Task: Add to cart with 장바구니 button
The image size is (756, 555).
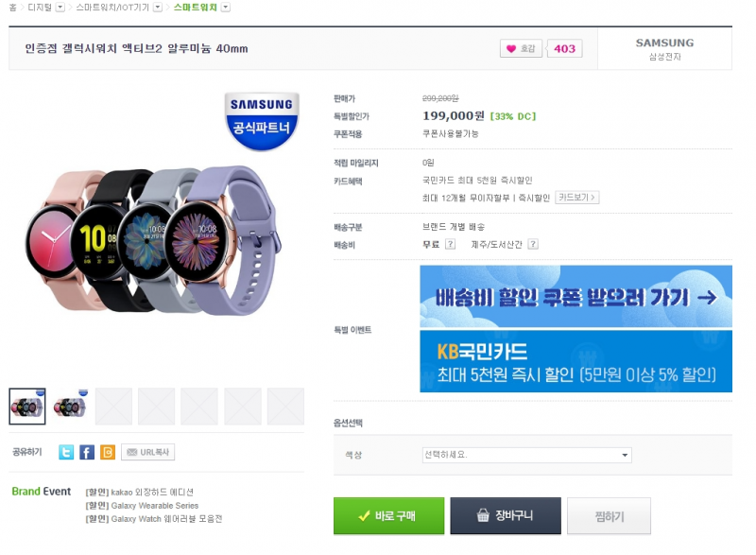Action: tap(506, 516)
